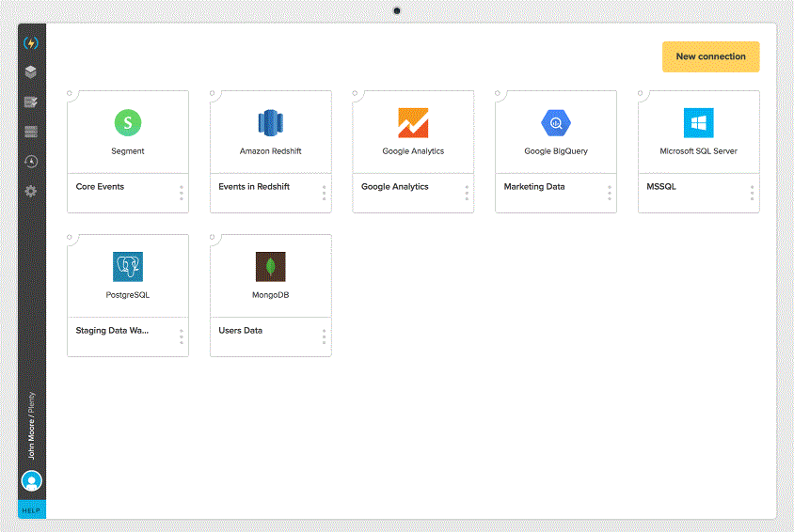
Task: Open the server rack icon in the sidebar
Action: tap(31, 133)
